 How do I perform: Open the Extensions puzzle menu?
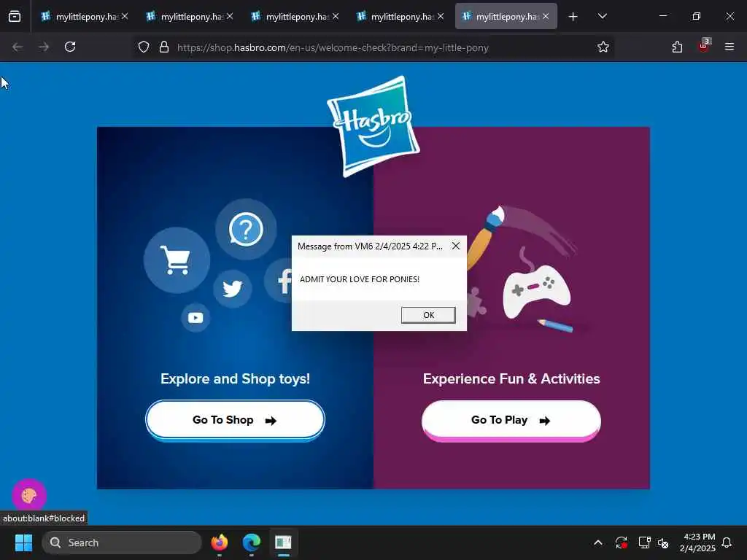(677, 47)
